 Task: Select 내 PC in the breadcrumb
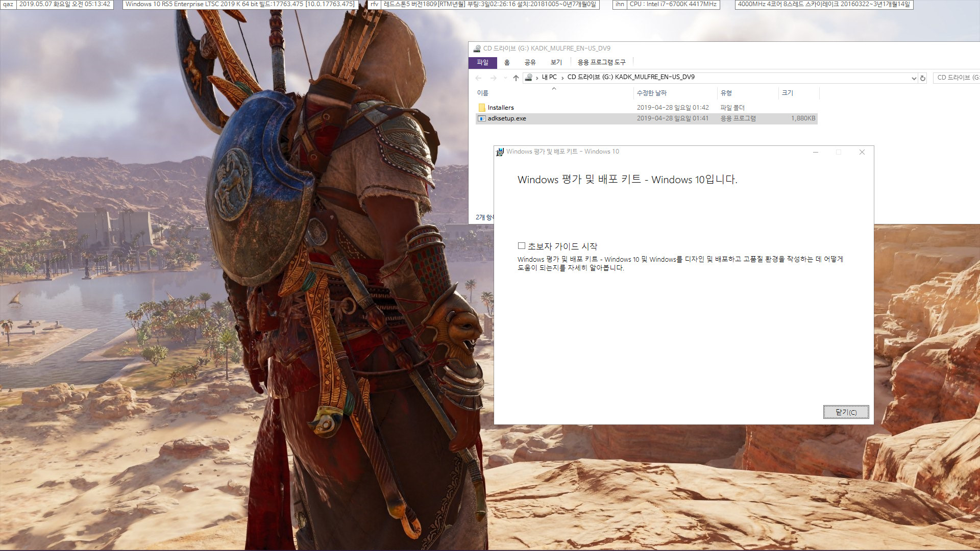[x=549, y=78]
